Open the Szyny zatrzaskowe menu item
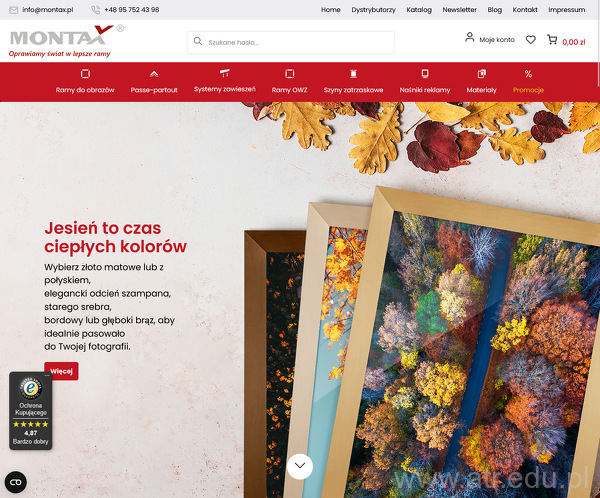 (353, 90)
